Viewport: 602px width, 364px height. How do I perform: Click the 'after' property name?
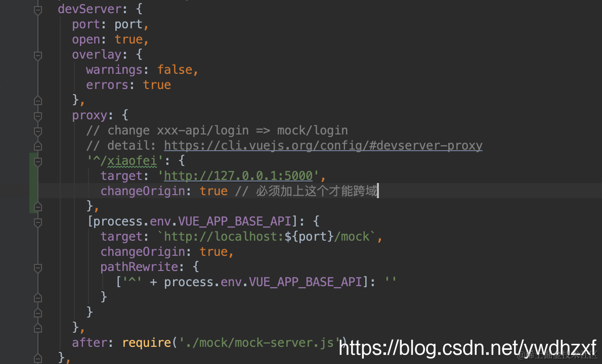(90, 343)
